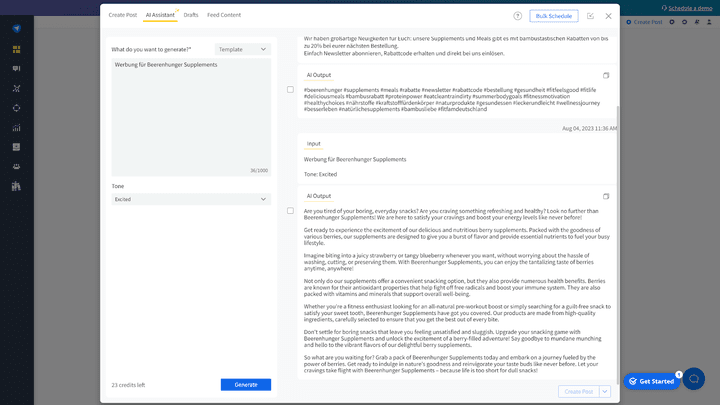Click the Generate button

(246, 385)
